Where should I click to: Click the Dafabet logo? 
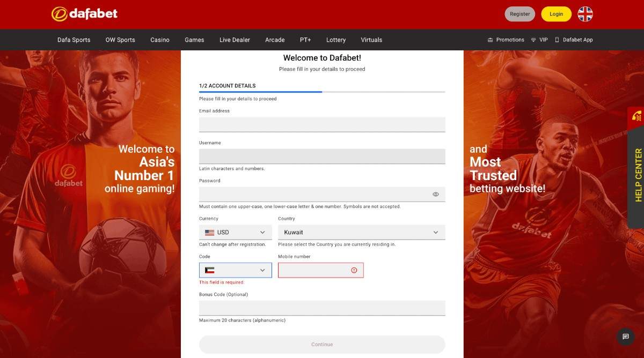tap(84, 14)
